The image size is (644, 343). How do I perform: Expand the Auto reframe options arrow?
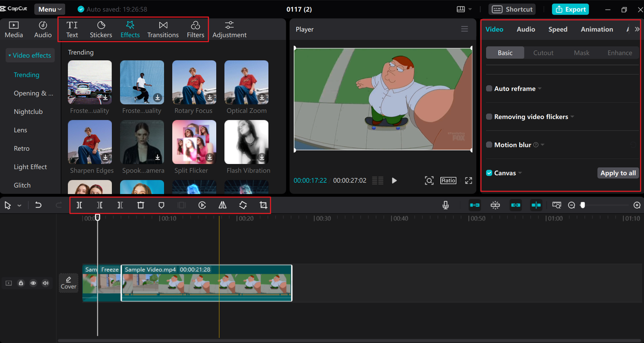pyautogui.click(x=540, y=89)
